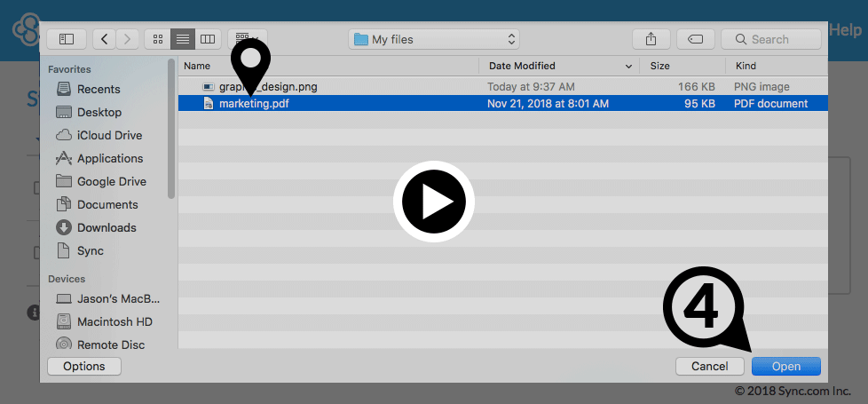Open Recents in the sidebar
The height and width of the screenshot is (404, 868).
pyautogui.click(x=99, y=89)
